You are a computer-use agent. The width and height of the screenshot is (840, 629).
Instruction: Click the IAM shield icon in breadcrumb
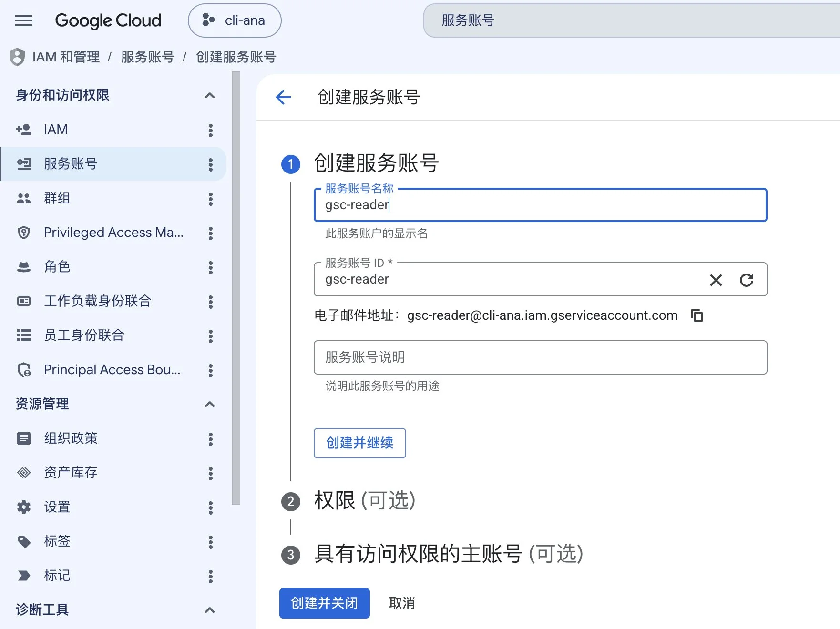(x=17, y=57)
